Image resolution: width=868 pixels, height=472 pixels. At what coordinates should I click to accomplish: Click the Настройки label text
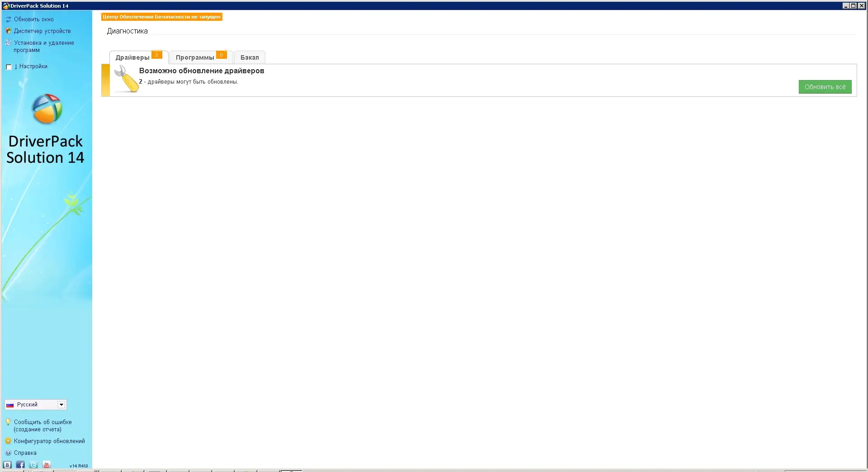(33, 66)
